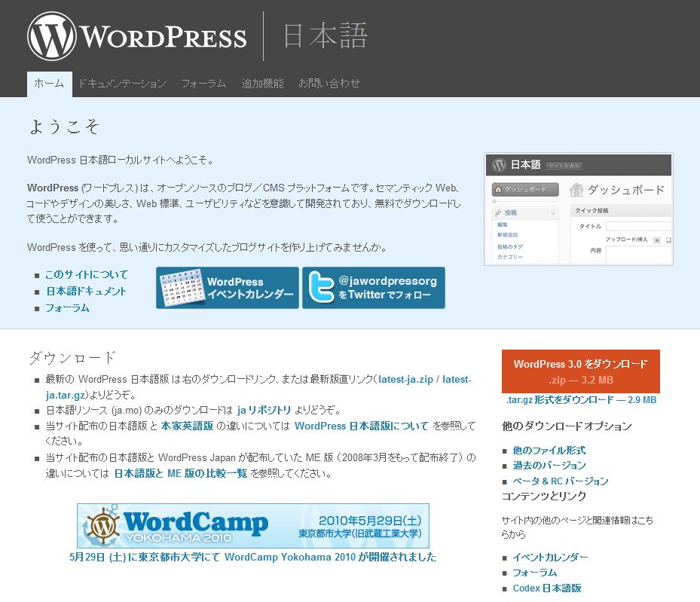
Task: Open the Codex 日本語版 link
Action: [547, 588]
